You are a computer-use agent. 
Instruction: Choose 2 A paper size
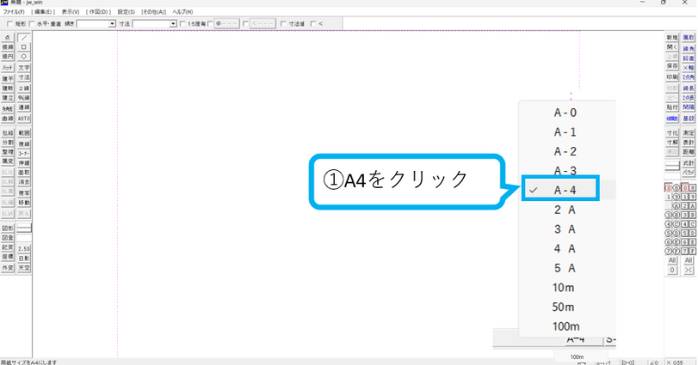pyautogui.click(x=565, y=210)
